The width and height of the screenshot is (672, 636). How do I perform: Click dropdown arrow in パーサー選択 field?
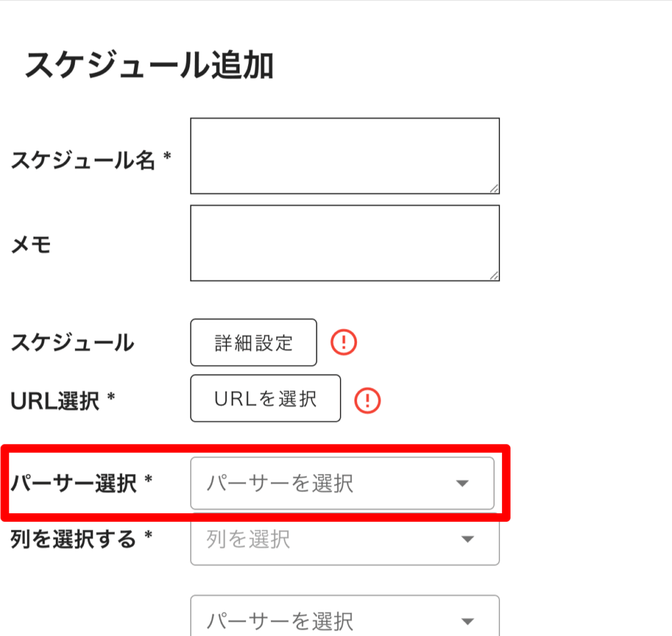click(x=462, y=484)
